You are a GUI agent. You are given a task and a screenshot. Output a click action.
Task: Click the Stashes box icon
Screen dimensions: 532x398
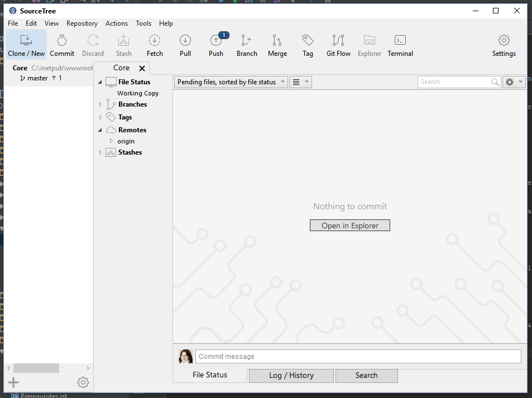(111, 153)
